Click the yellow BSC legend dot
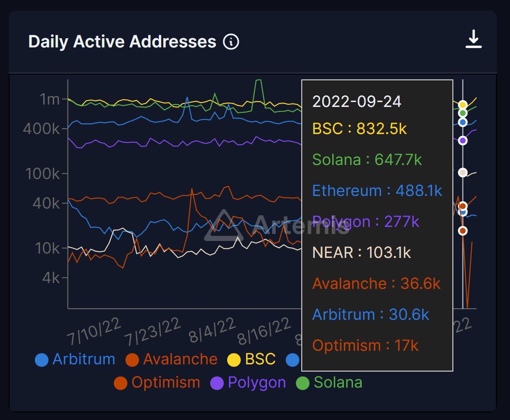This screenshot has height=420, width=510. coord(233,360)
